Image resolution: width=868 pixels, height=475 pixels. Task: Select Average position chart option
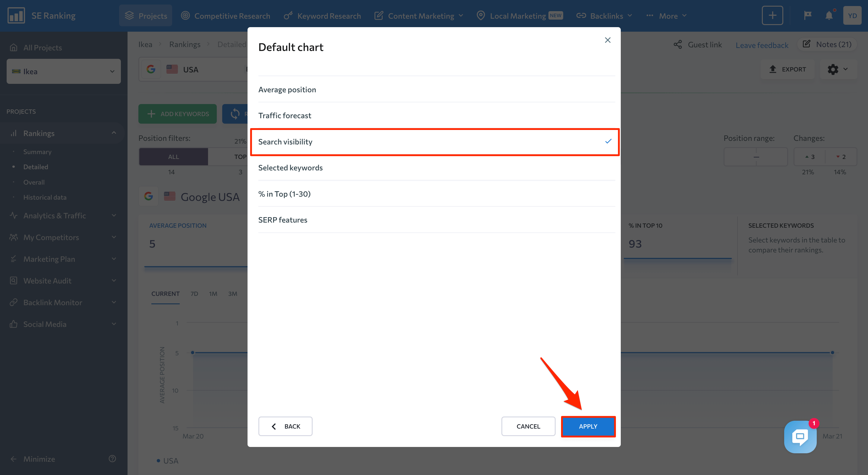[x=286, y=90]
